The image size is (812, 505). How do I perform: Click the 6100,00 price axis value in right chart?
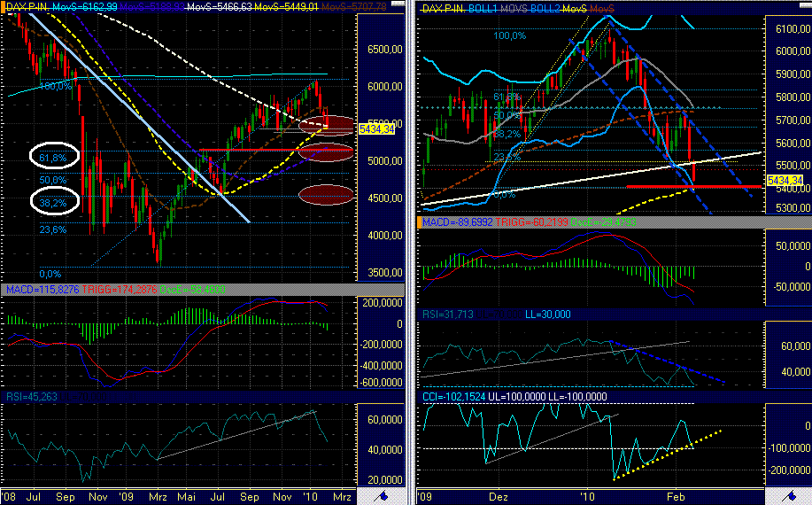tap(793, 29)
